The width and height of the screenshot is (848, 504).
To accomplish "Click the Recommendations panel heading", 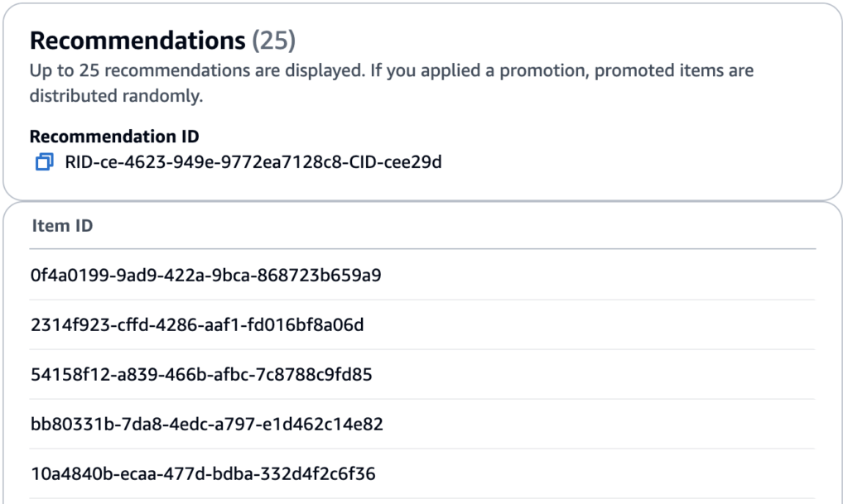I will point(137,40).
